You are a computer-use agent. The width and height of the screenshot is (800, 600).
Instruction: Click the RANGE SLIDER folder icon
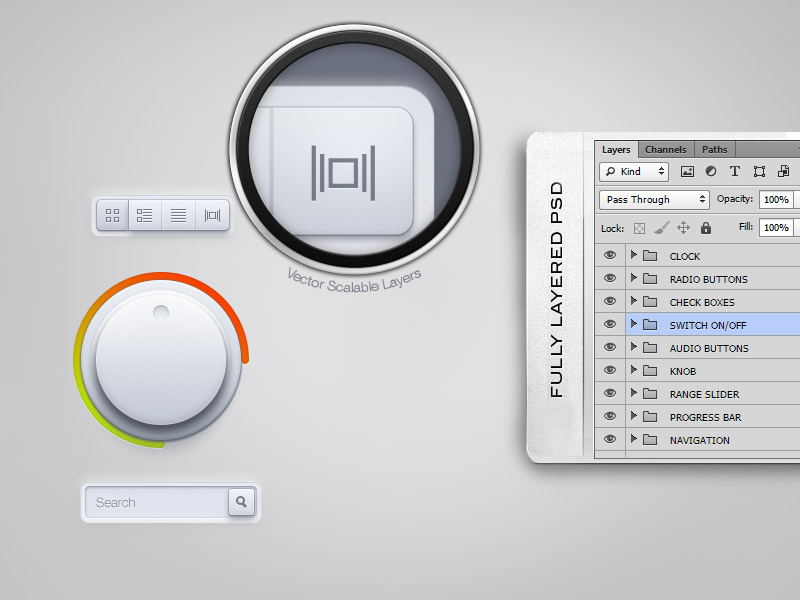(649, 393)
